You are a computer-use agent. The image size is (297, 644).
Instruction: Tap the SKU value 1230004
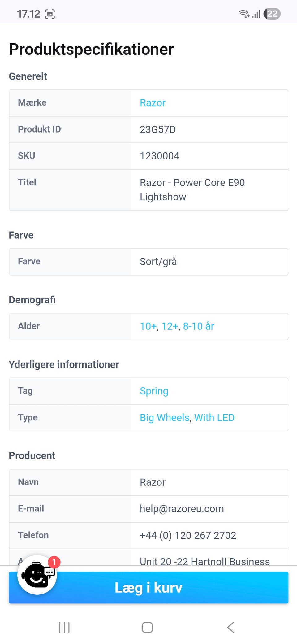[159, 156]
